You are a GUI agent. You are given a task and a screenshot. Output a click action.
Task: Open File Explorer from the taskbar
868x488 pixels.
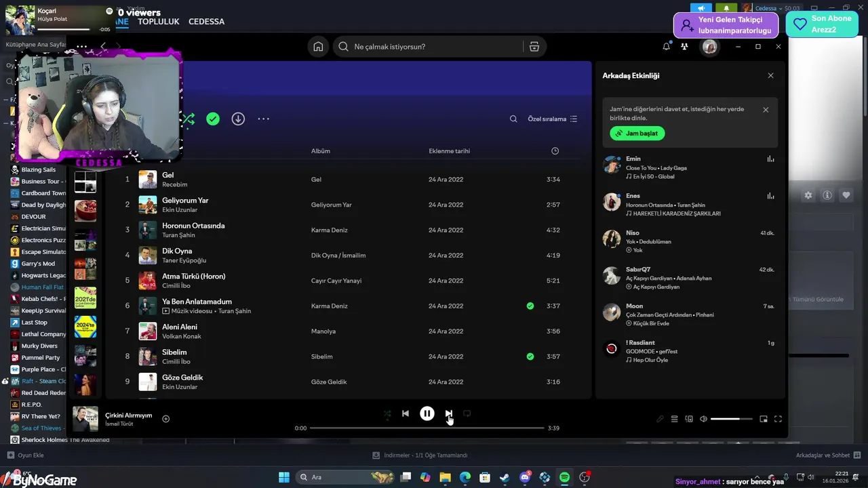click(445, 477)
